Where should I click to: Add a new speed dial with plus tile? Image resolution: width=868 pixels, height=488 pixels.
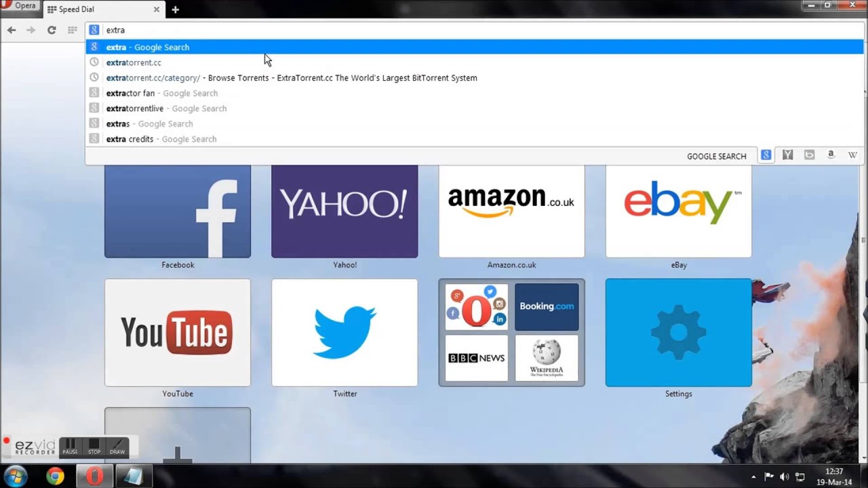tap(178, 436)
